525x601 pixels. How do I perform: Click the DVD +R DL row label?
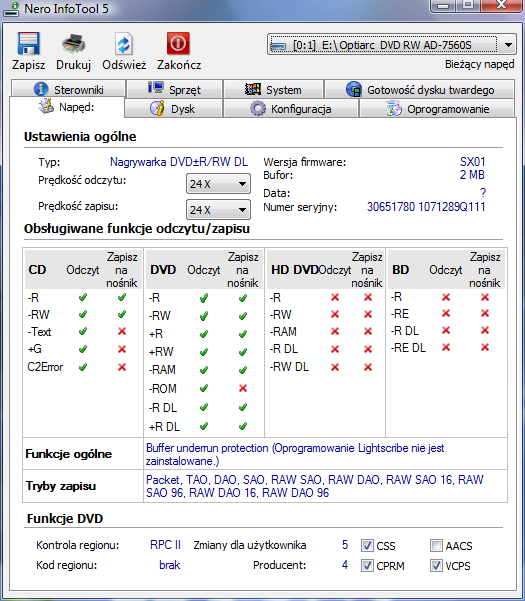point(164,426)
